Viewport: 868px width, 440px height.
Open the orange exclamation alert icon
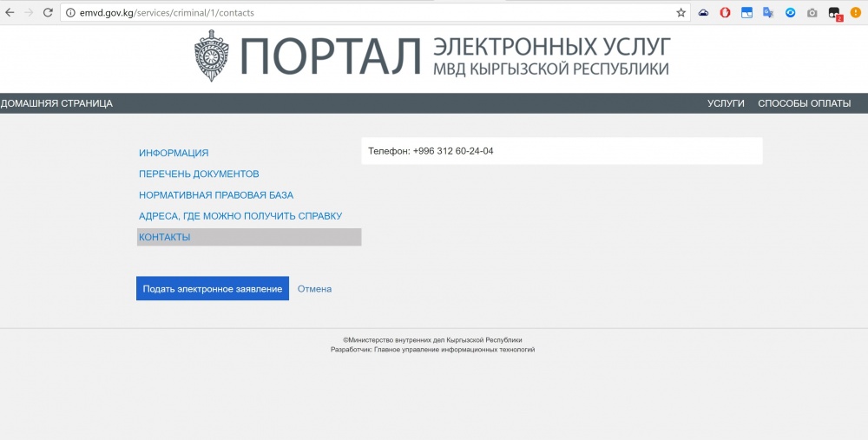point(855,13)
